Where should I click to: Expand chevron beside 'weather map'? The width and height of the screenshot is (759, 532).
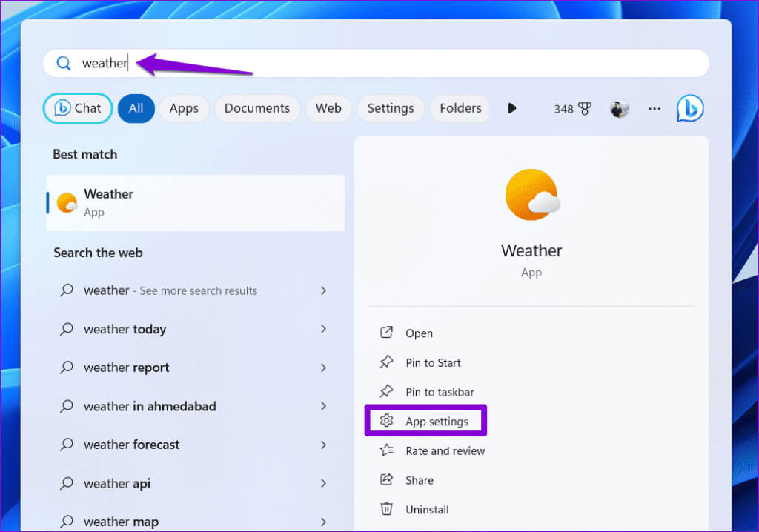click(x=323, y=522)
